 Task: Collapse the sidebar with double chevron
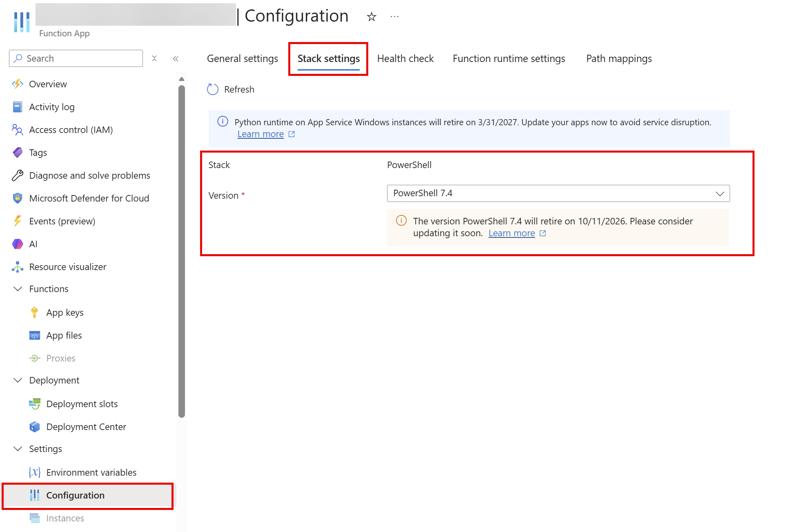tap(176, 59)
